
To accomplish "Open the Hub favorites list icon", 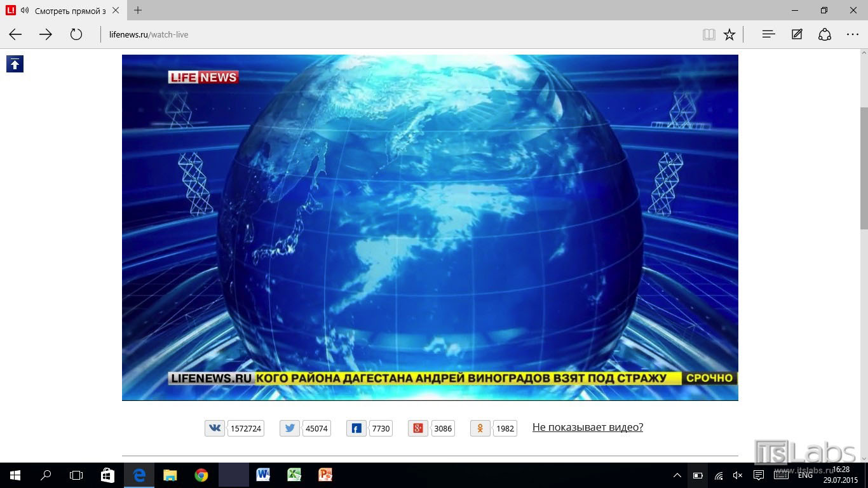I will tap(768, 34).
